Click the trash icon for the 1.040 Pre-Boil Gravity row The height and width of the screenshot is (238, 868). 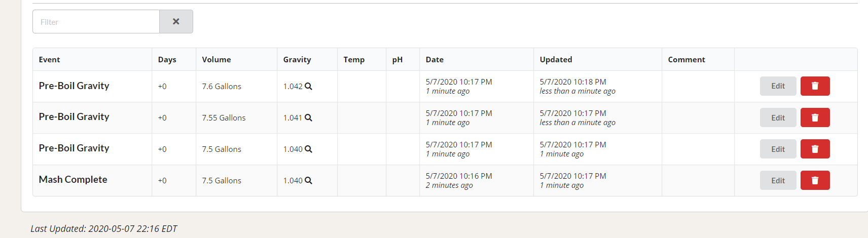(815, 149)
